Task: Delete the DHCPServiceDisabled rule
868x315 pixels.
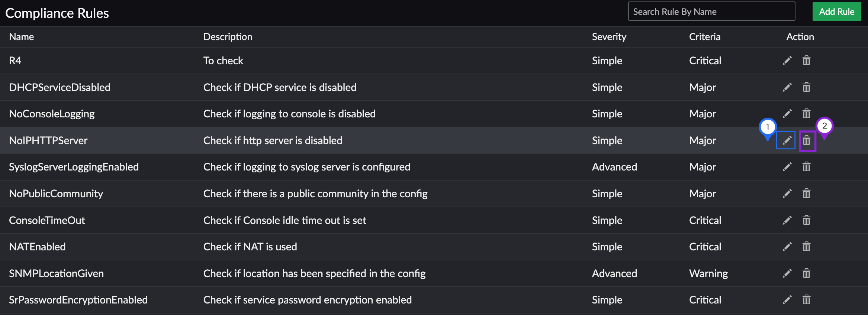Action: pos(806,87)
